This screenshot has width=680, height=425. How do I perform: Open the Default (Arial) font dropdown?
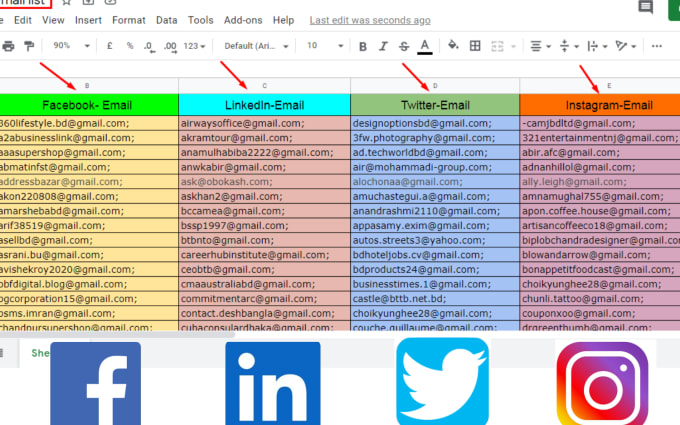coord(256,46)
